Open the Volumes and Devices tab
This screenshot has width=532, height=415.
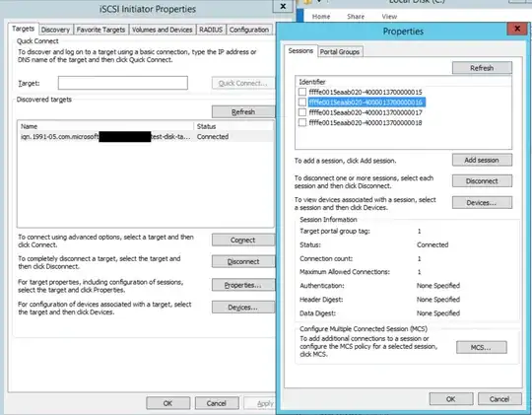click(163, 30)
